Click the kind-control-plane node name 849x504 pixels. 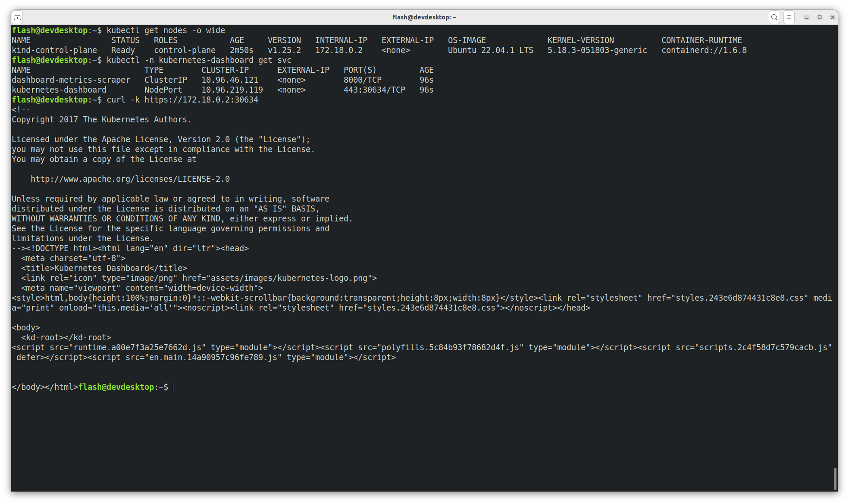click(x=54, y=50)
